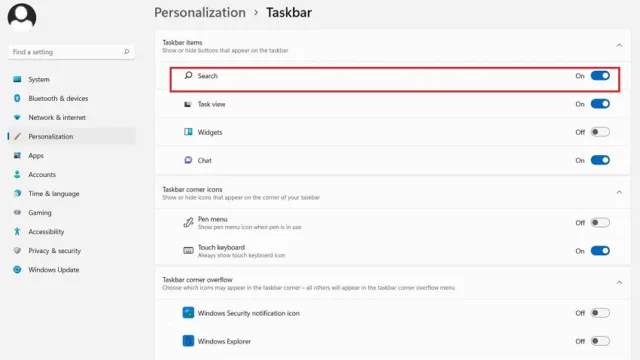The width and height of the screenshot is (640, 360).
Task: Open Accounts settings label
Action: pyautogui.click(x=42, y=175)
